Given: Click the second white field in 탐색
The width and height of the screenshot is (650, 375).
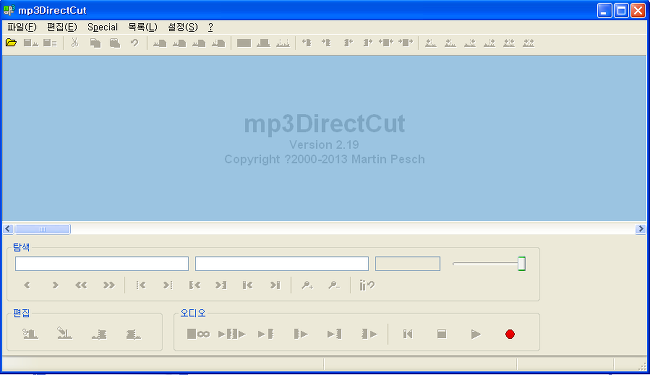Looking at the screenshot, I should point(282,264).
